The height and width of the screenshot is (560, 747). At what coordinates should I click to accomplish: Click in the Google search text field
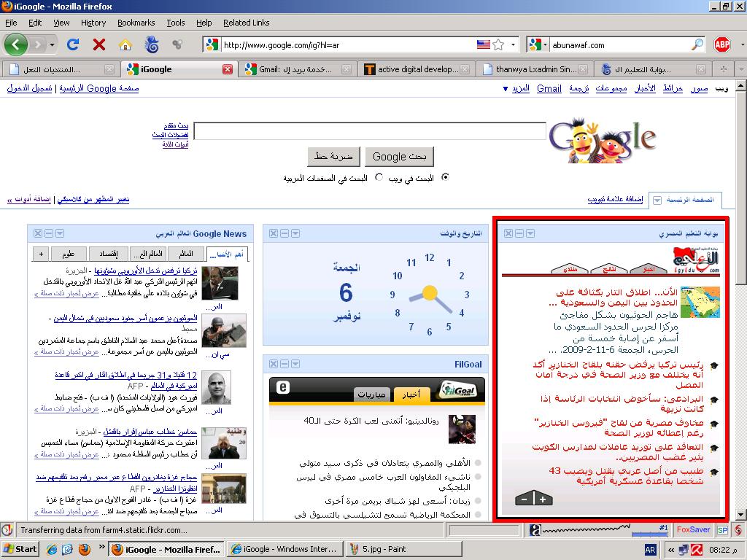click(370, 131)
